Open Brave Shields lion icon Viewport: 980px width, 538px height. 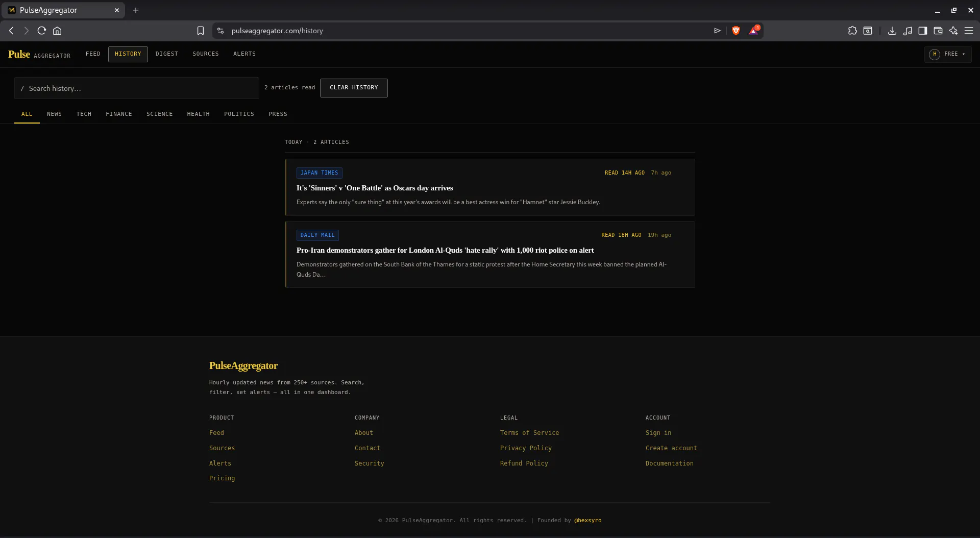(x=736, y=31)
